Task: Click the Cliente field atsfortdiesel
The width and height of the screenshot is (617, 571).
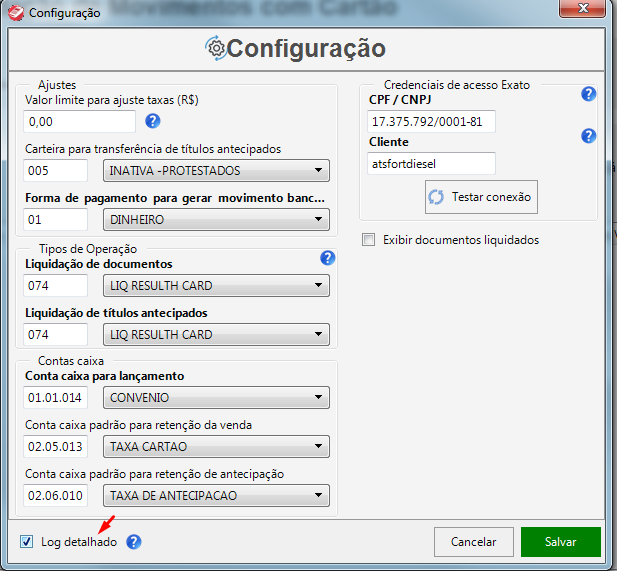Action: (x=431, y=163)
